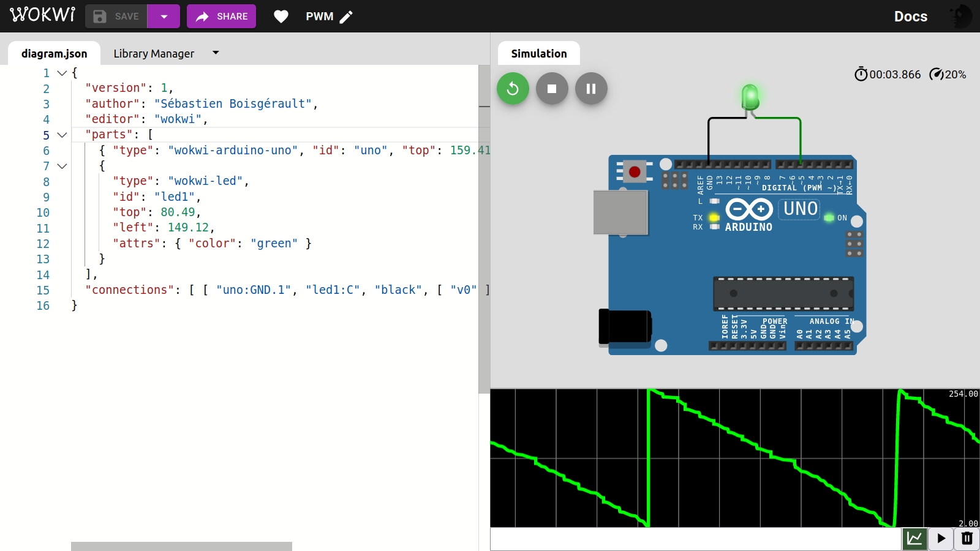980x551 pixels.
Task: Click the Arduino reset button
Action: [635, 172]
